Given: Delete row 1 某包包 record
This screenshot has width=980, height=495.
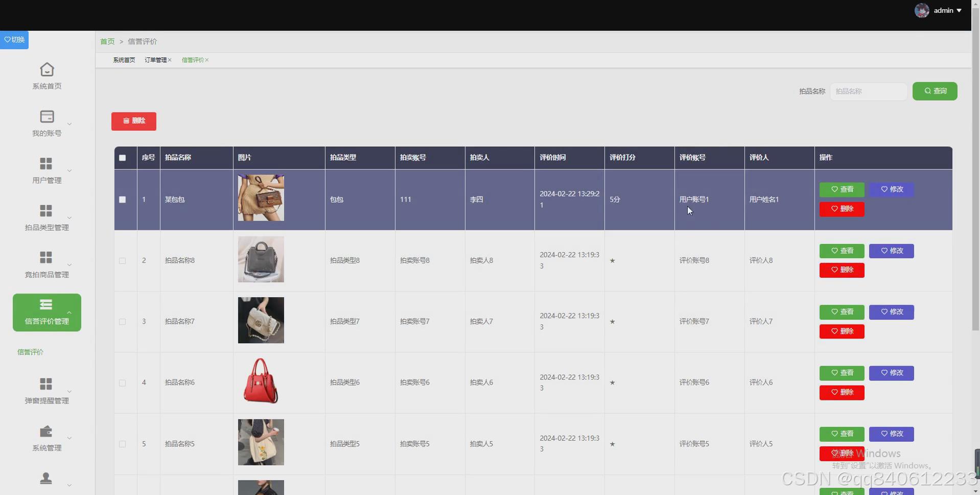Looking at the screenshot, I should [842, 209].
